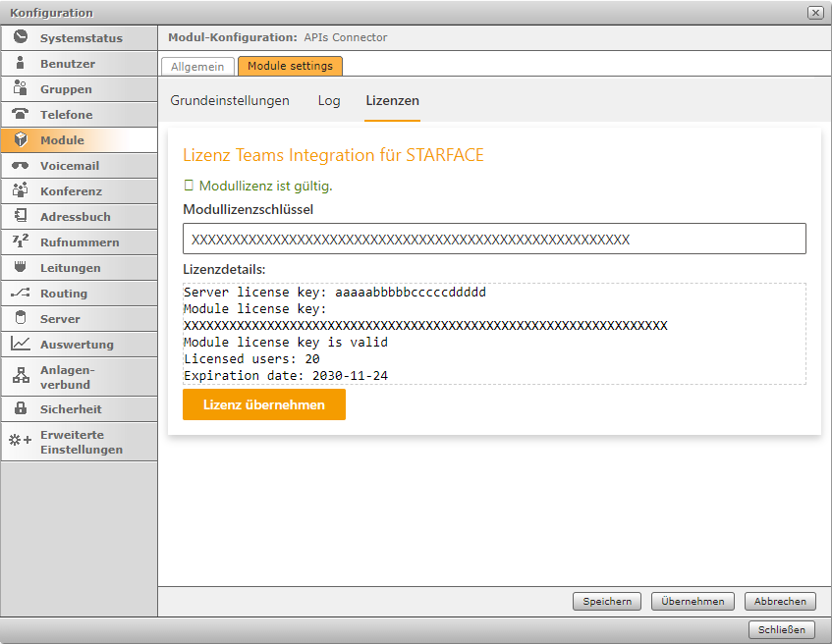Image resolution: width=832 pixels, height=644 pixels.
Task: Go to Adressbuch section
Action: 79,216
